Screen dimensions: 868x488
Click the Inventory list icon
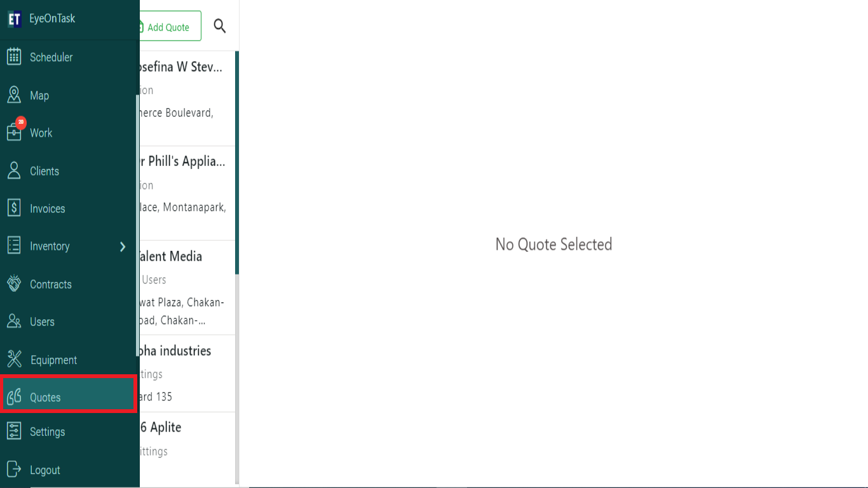14,246
